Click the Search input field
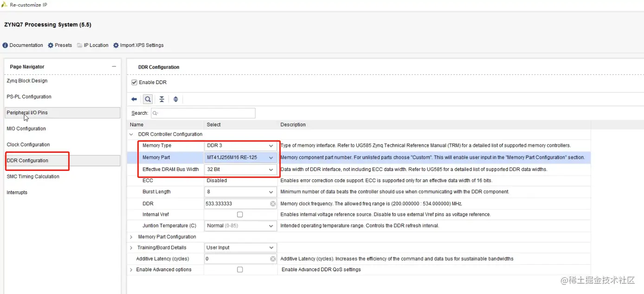 (x=203, y=113)
